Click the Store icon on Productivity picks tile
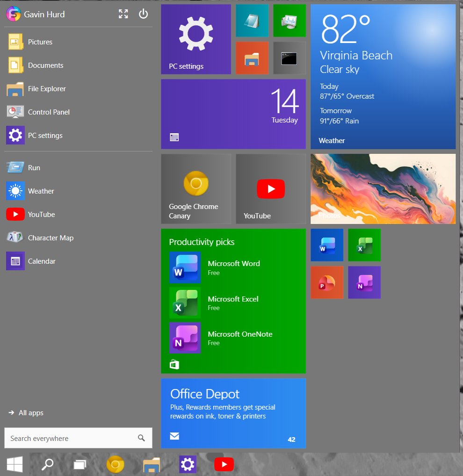Viewport: 463px width, 476px height. (x=174, y=364)
